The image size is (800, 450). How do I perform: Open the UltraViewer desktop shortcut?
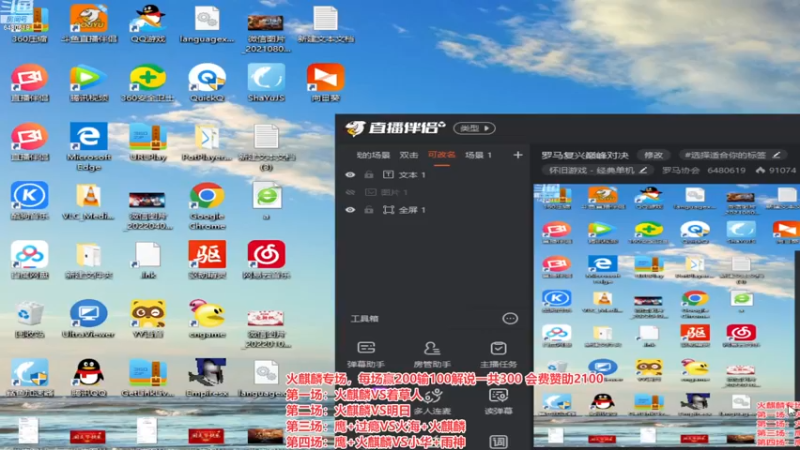point(89,319)
